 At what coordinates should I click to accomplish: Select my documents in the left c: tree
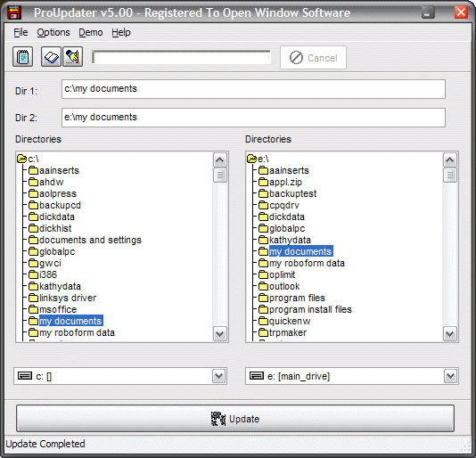click(x=66, y=321)
